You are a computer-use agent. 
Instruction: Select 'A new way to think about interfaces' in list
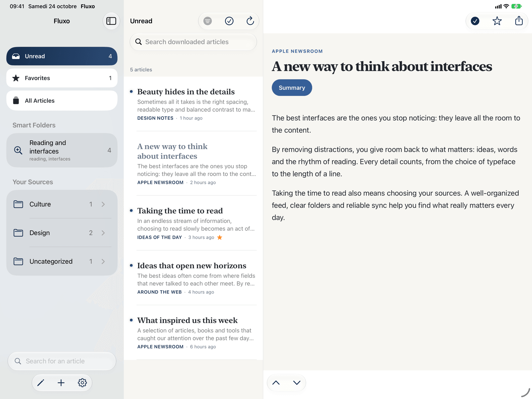pos(194,164)
